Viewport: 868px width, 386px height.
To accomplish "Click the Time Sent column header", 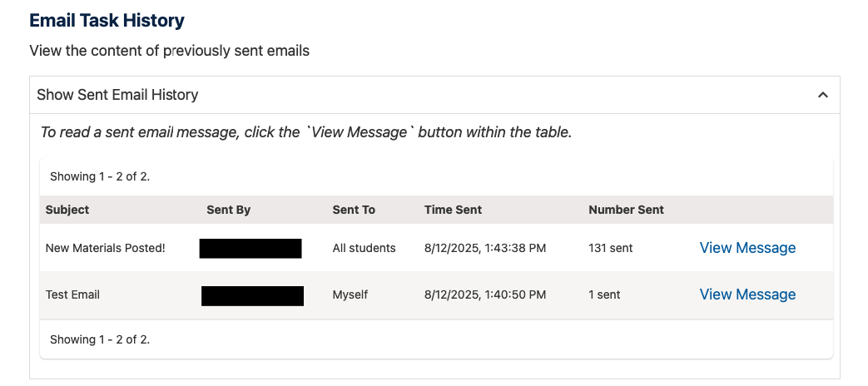I will point(453,210).
